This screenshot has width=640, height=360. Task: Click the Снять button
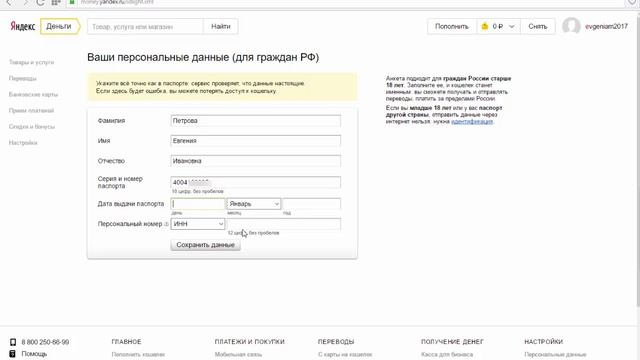[538, 27]
